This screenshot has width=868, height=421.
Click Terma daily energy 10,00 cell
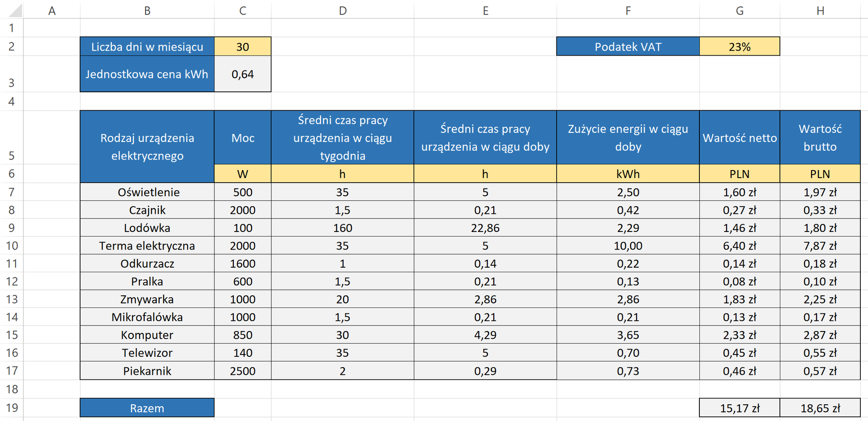tap(628, 246)
